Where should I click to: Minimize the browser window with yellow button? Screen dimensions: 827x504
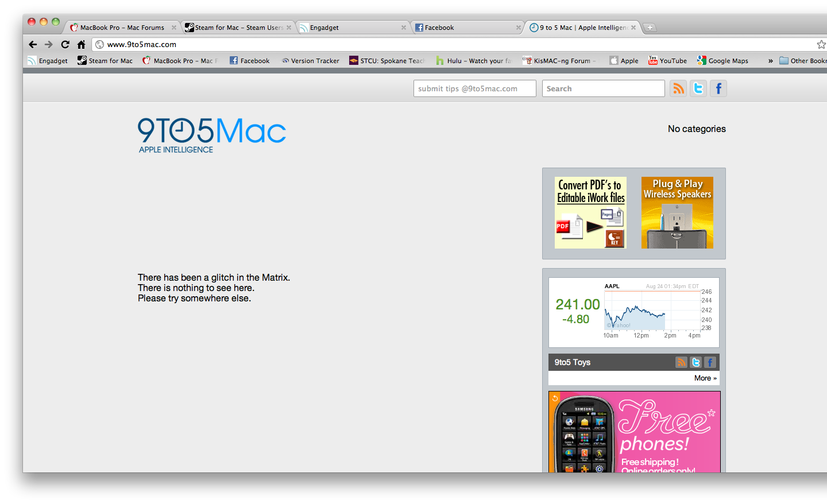tap(44, 22)
